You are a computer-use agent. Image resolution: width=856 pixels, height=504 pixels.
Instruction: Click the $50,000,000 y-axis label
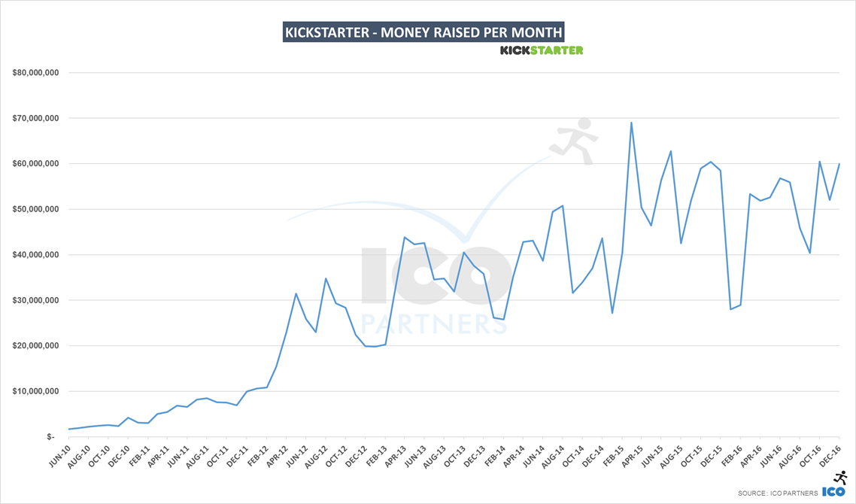[x=38, y=209]
